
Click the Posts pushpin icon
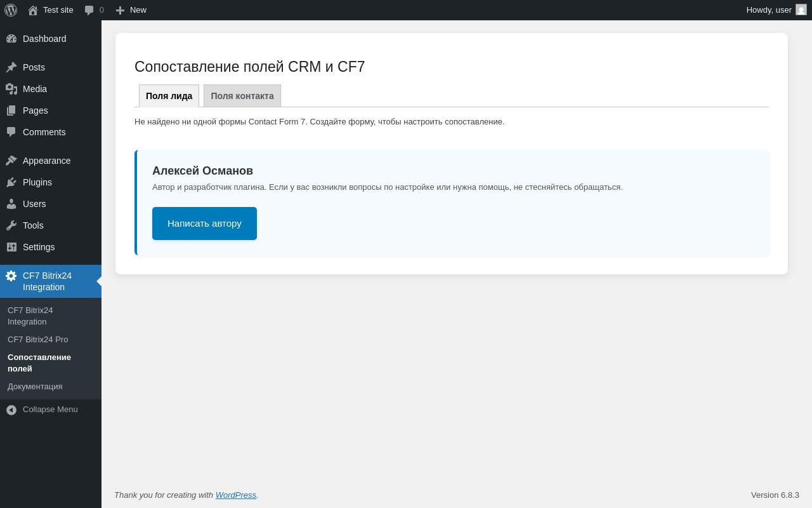[11, 67]
